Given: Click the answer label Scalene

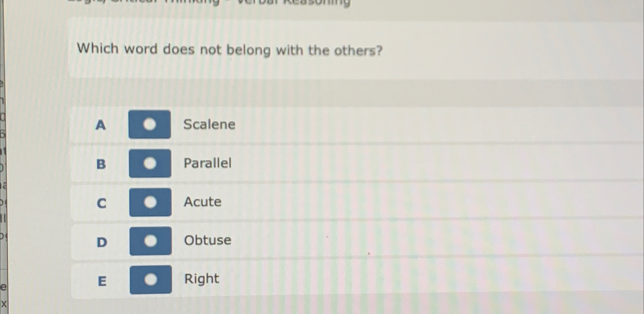Looking at the screenshot, I should (x=210, y=124).
